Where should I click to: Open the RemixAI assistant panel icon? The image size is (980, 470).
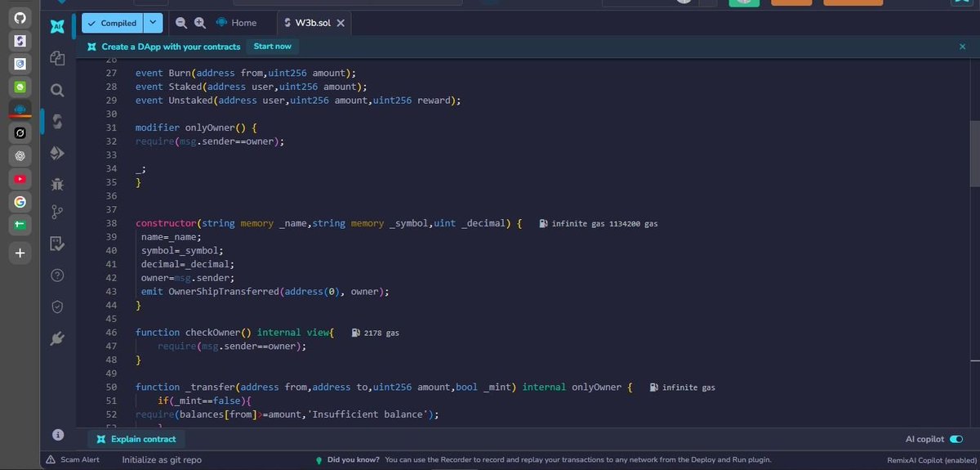[x=57, y=26]
